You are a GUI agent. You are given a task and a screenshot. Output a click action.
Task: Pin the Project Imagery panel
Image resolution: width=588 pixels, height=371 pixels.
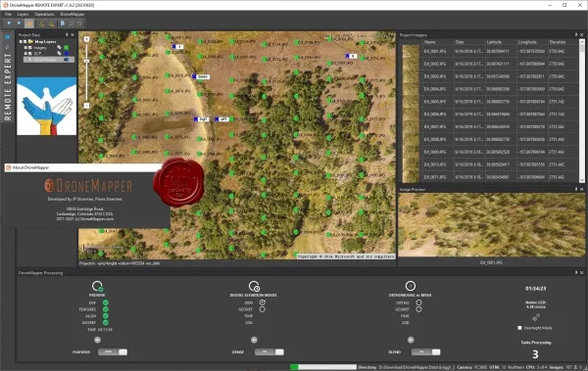(576, 35)
